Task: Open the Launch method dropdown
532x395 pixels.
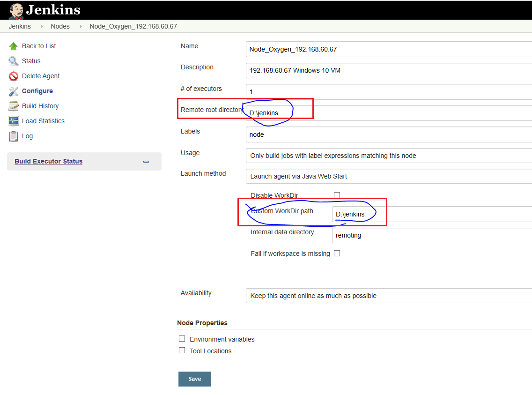Action: (389, 176)
